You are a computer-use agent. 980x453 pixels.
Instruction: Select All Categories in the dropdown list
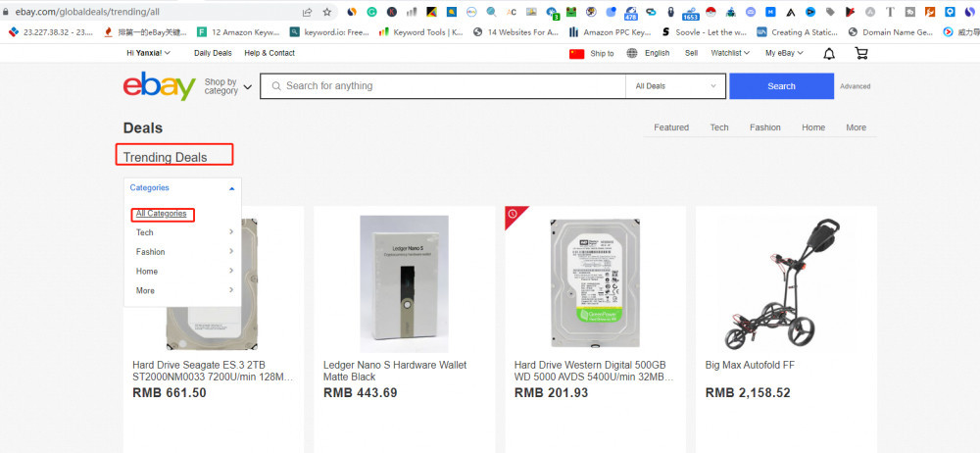(x=162, y=214)
